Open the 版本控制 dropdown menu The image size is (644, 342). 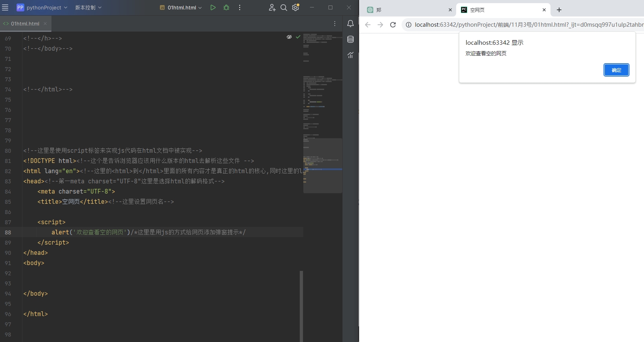[88, 7]
